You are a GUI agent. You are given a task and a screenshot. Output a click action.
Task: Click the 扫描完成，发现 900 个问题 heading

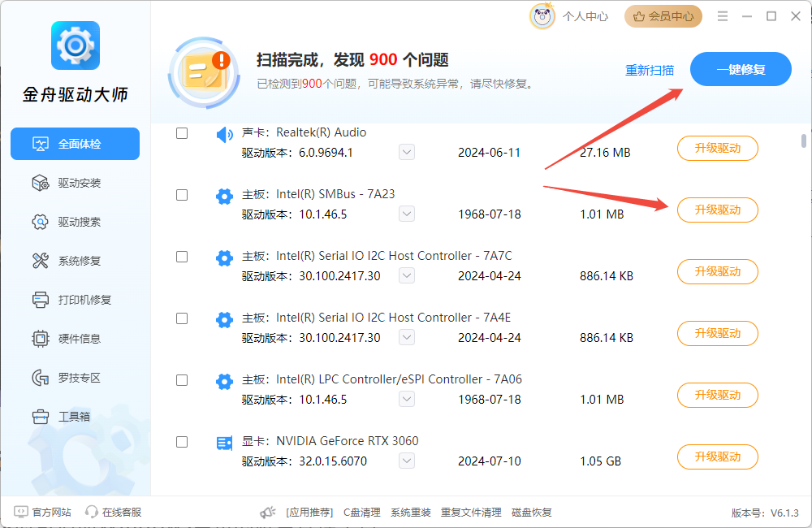(352, 60)
